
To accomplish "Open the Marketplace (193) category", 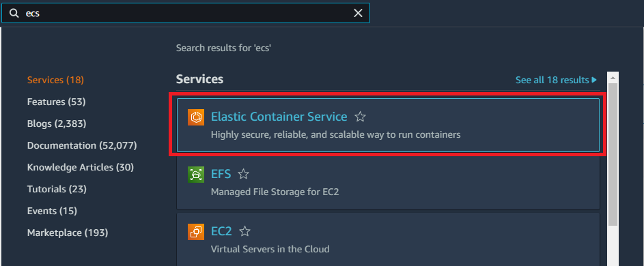I will (68, 233).
